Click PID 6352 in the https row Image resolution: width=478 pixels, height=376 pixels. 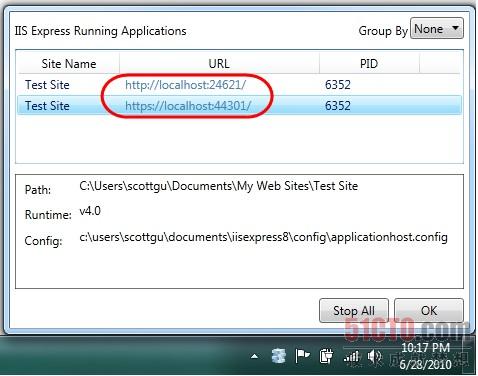[x=338, y=106]
